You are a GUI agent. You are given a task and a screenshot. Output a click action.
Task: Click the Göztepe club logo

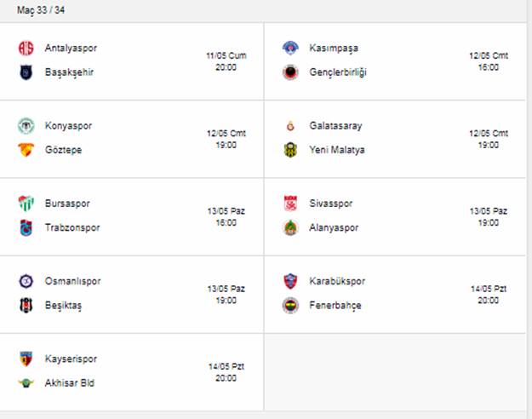click(26, 150)
